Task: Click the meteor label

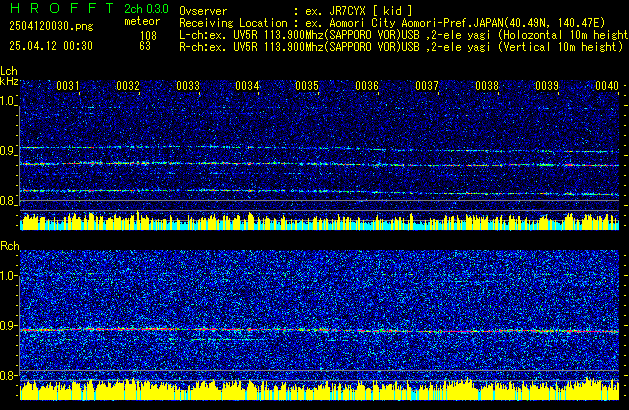Action: tap(142, 21)
